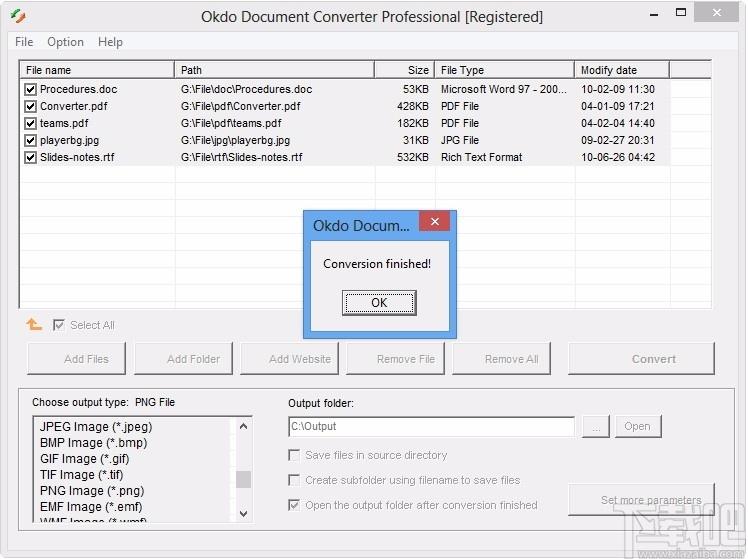Select the Procedures.doc file name
This screenshot has height=559, width=748.
point(79,89)
